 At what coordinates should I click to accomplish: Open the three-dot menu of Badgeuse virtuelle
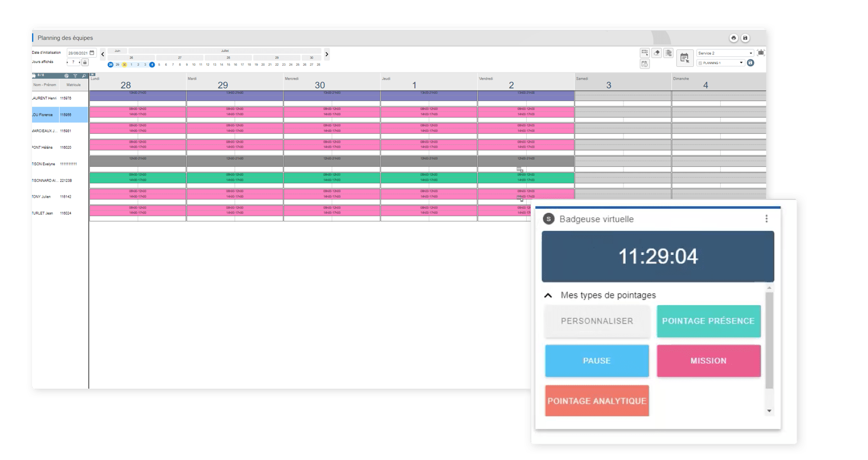[766, 218]
